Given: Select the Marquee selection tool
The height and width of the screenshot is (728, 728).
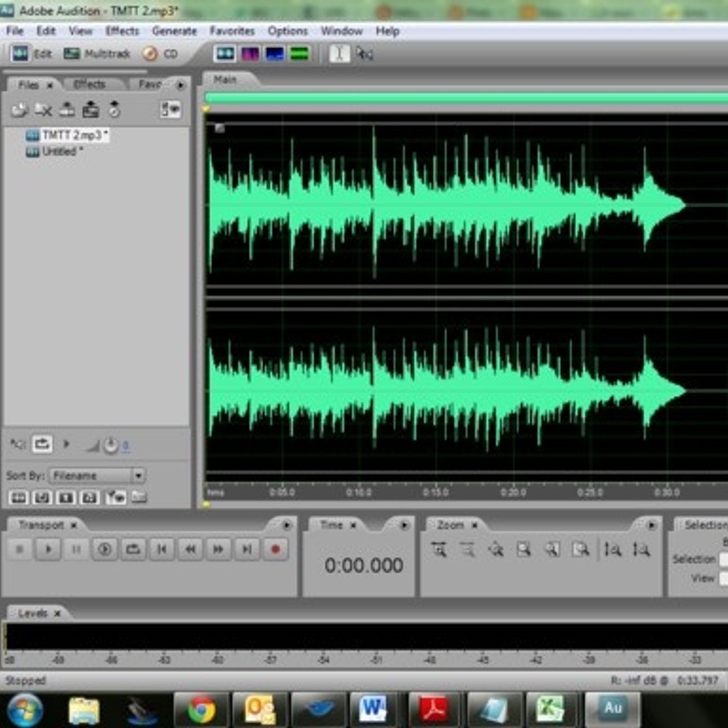Looking at the screenshot, I should coord(365,53).
